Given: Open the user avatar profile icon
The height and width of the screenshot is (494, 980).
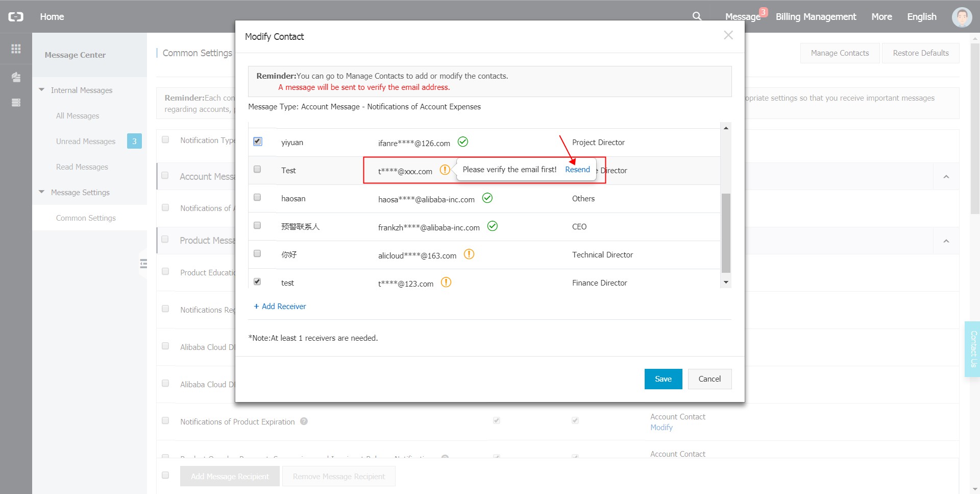Looking at the screenshot, I should (x=962, y=17).
